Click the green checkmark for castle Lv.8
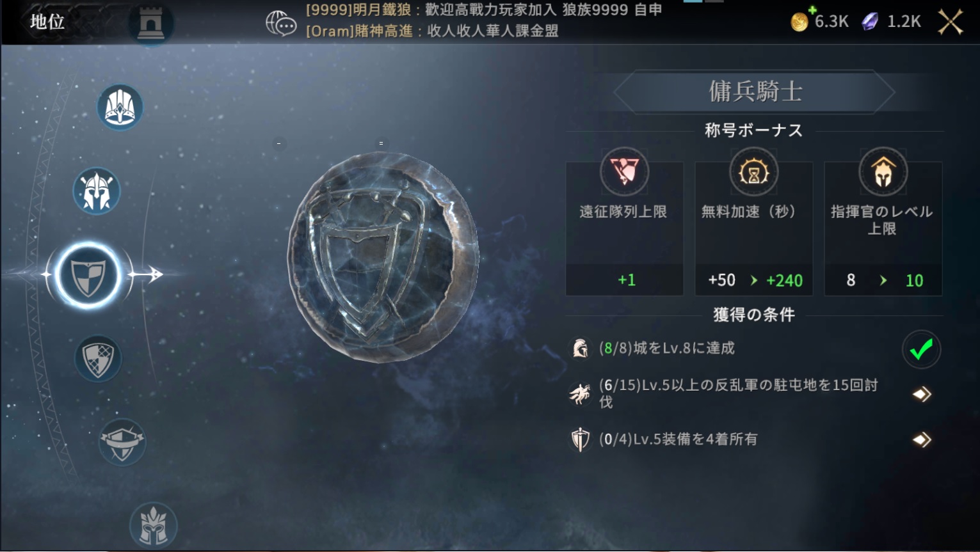Image resolution: width=980 pixels, height=552 pixels. click(x=921, y=349)
